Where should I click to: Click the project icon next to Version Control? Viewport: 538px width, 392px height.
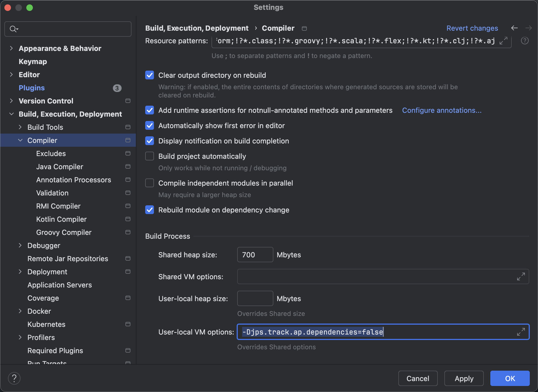[x=128, y=101]
